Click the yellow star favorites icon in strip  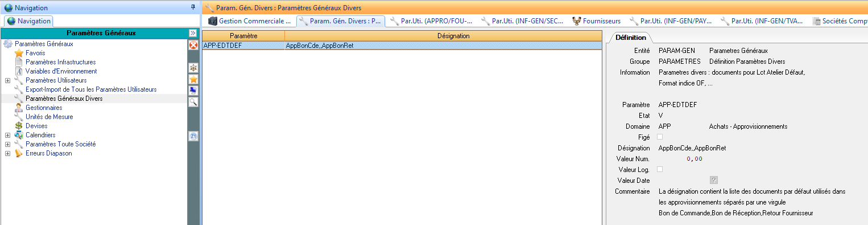[193, 79]
